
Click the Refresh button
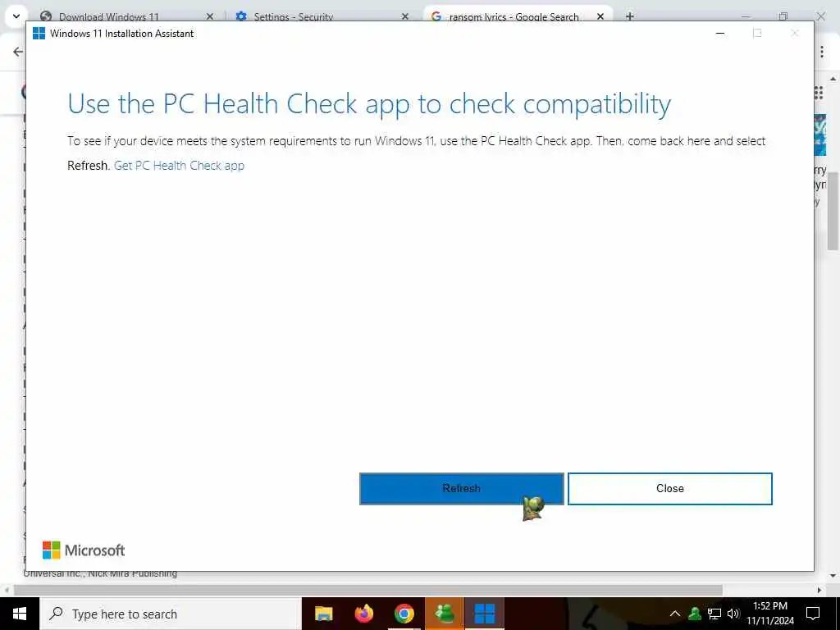[x=461, y=489]
